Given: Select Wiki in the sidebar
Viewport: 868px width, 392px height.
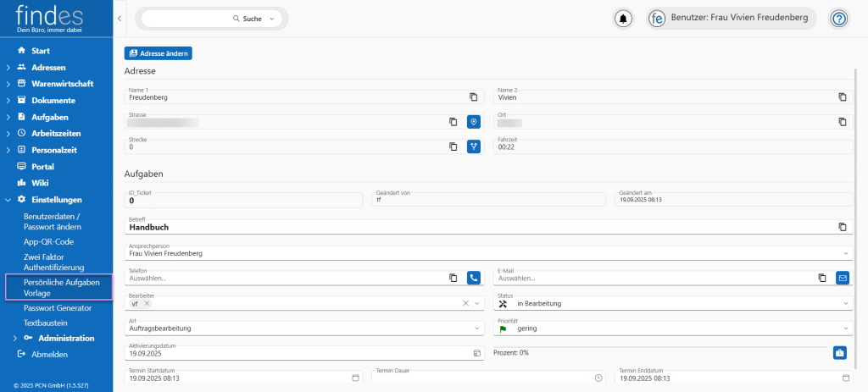Looking at the screenshot, I should click(x=41, y=182).
